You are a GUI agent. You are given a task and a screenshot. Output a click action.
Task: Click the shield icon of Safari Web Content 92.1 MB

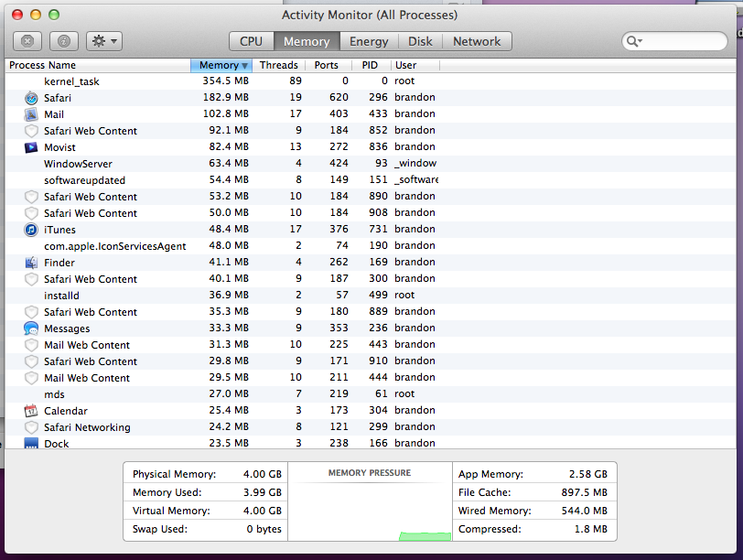click(x=31, y=131)
